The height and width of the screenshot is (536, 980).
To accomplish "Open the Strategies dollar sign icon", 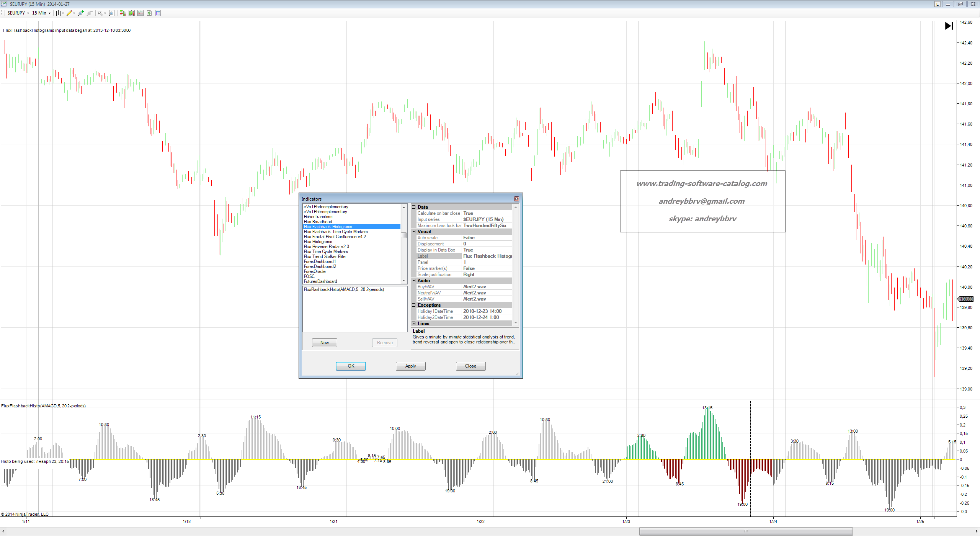I will 149,13.
